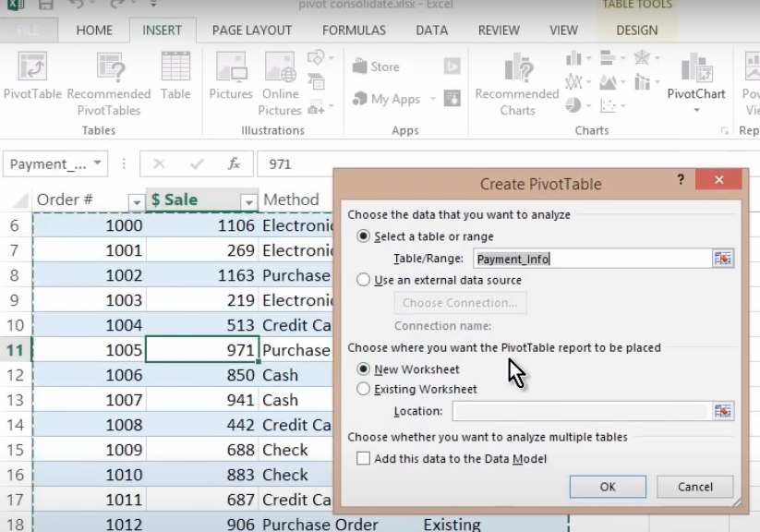
Task: Click the Insert Function fx icon
Action: pos(235,163)
